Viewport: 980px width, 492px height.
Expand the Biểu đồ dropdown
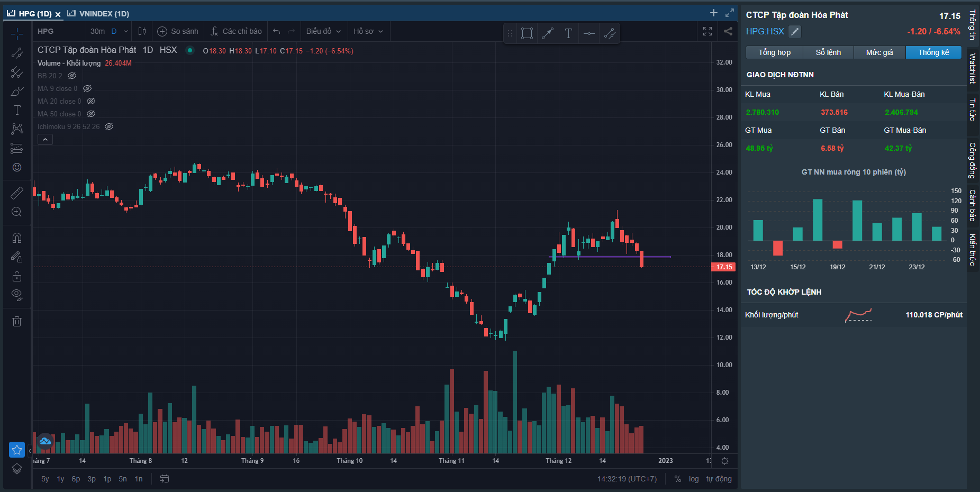[323, 31]
